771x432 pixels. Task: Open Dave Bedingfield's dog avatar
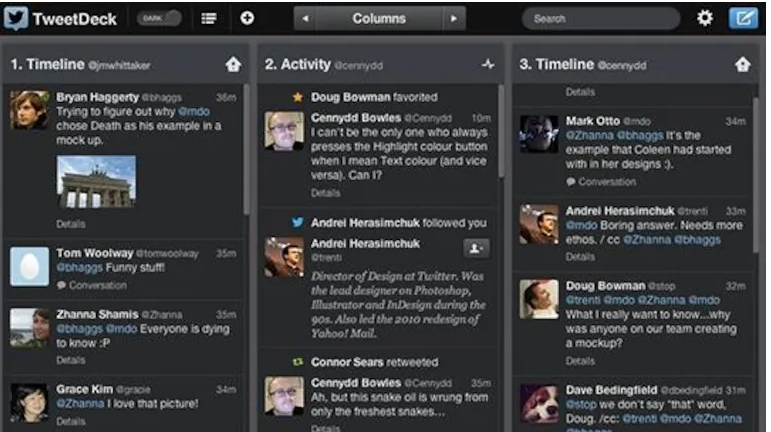point(539,403)
